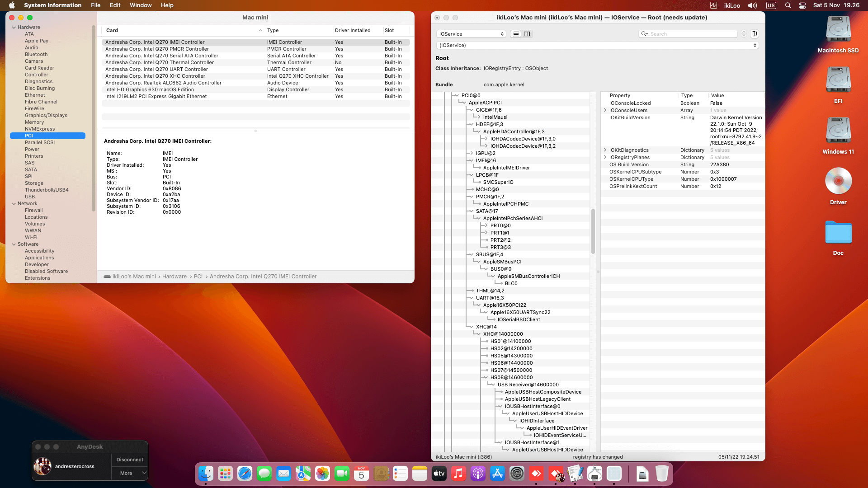Open Messages from the Dock
The height and width of the screenshot is (488, 868).
[264, 473]
